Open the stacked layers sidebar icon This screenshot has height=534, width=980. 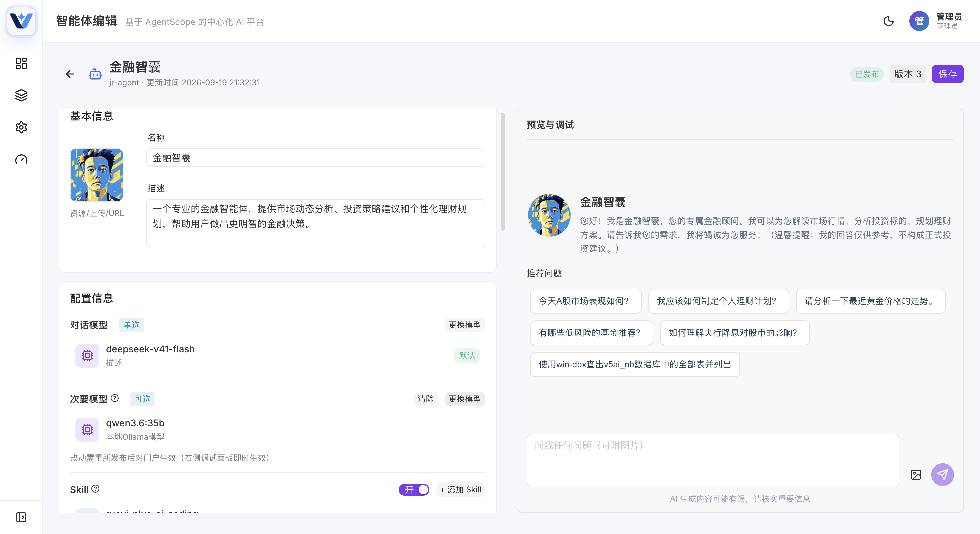click(21, 95)
